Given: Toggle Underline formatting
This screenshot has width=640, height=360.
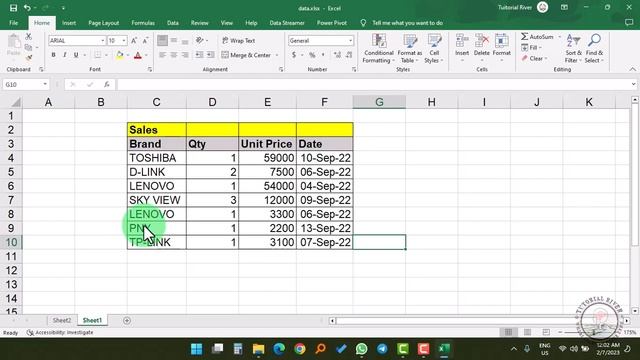Looking at the screenshot, I should [x=76, y=55].
